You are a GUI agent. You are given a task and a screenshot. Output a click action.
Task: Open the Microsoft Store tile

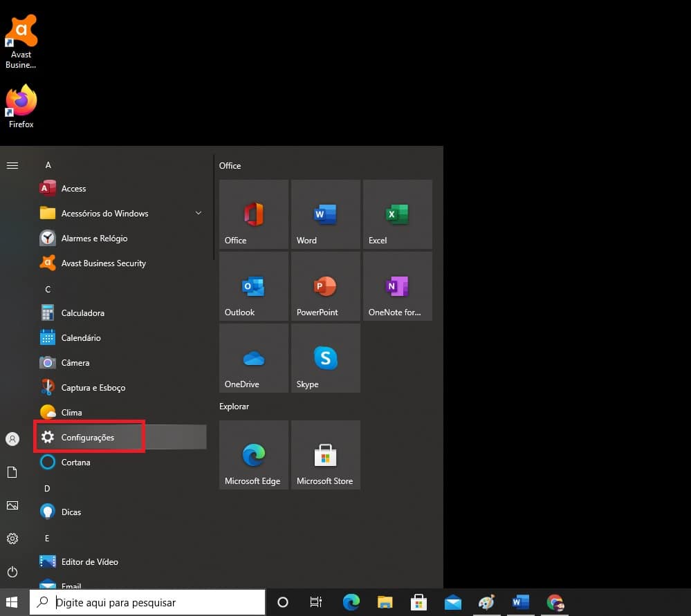(x=326, y=455)
